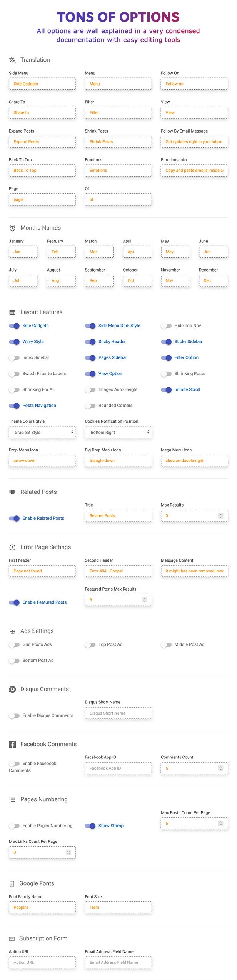Screen dimensions: 237x980
Task: Adjust the Related Posts Max Results stepper
Action: (220, 516)
